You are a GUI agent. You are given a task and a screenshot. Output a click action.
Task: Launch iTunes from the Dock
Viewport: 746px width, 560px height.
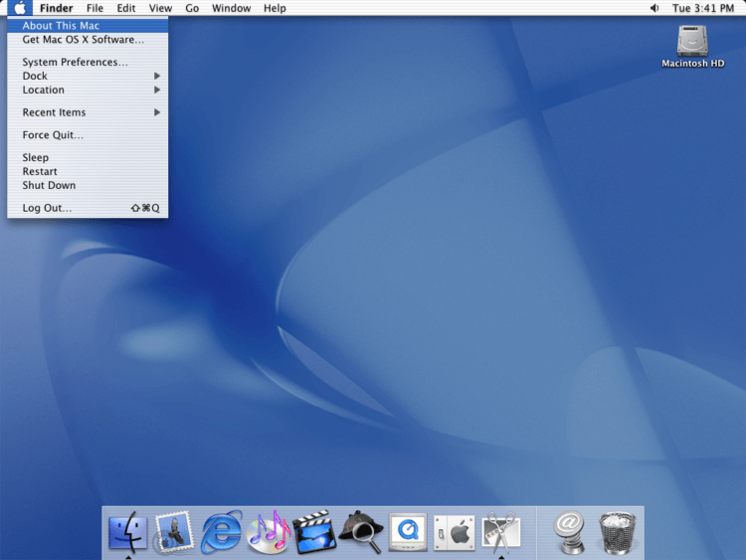click(x=270, y=532)
